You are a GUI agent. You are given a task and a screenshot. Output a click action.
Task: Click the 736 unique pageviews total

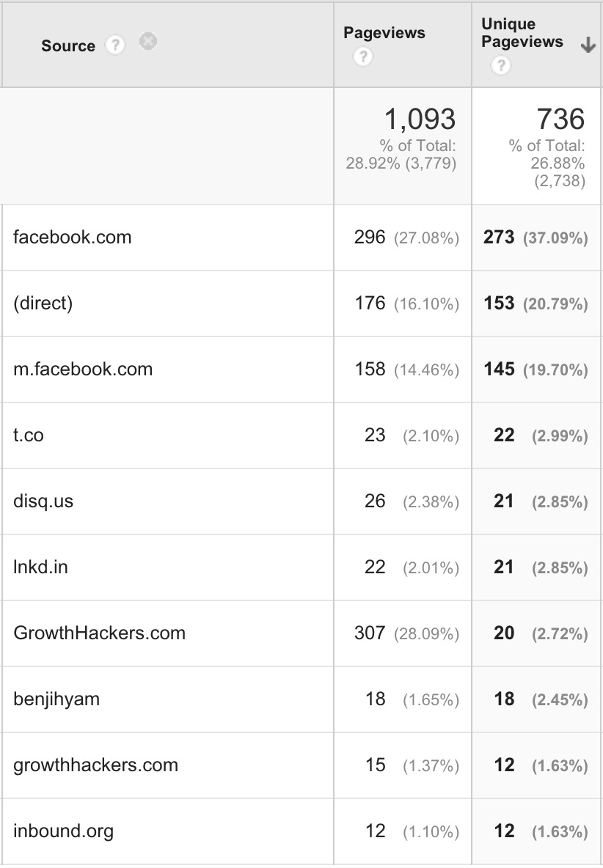560,119
